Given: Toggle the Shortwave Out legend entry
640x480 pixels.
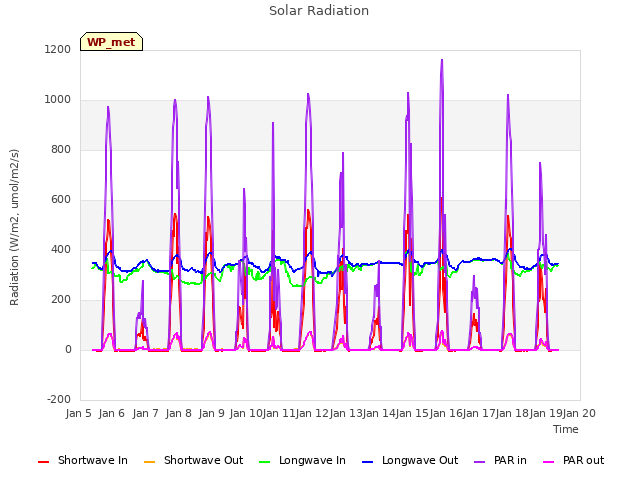Looking at the screenshot, I should (193, 460).
